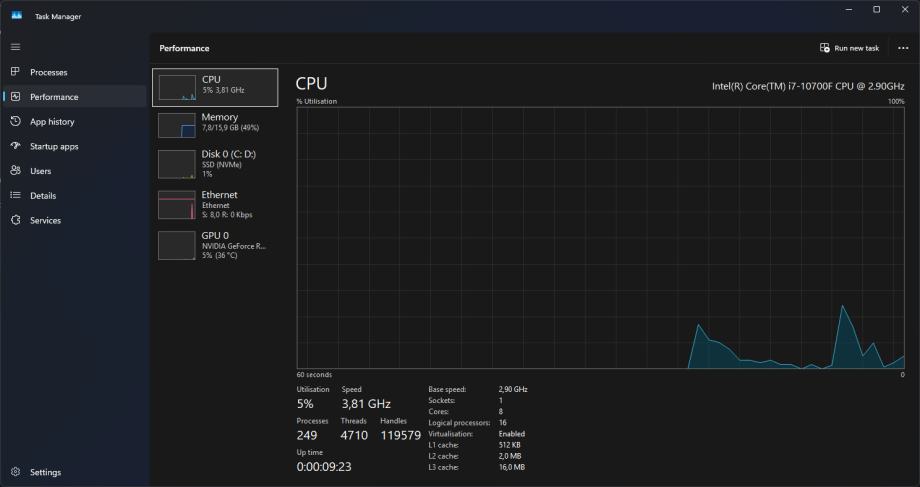Click the 5% utilisation value

305,404
